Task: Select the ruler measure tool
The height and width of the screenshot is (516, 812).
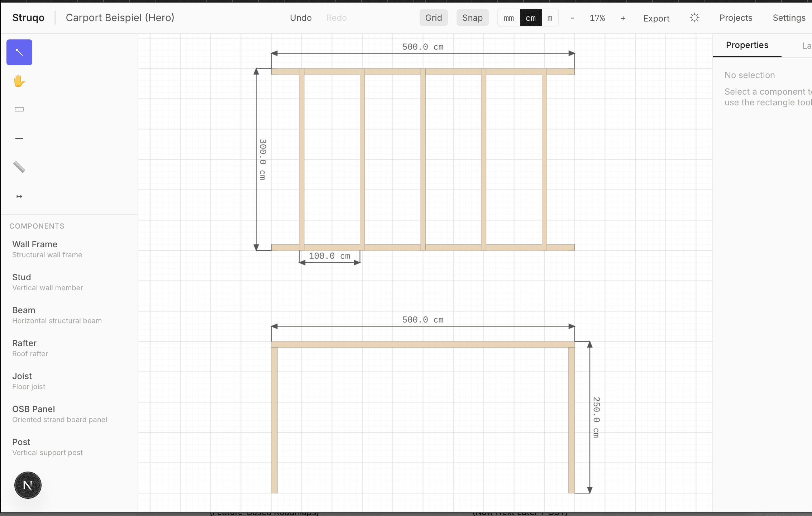Action: [19, 167]
